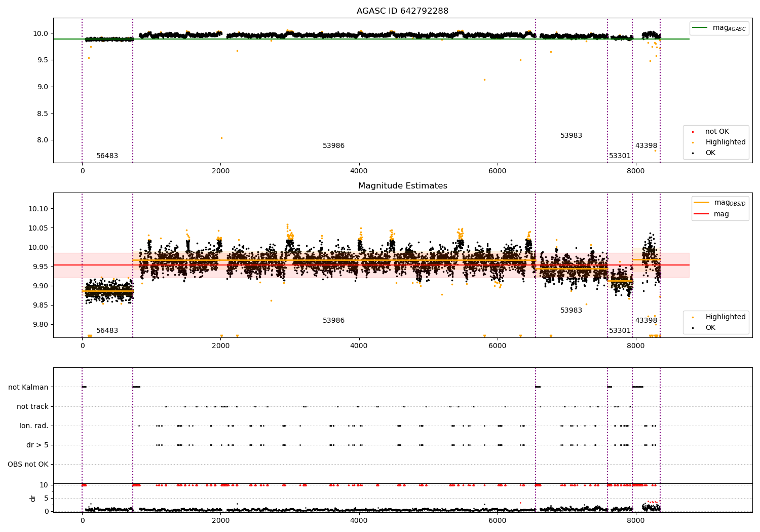Image resolution: width=760 pixels, height=532 pixels.
Task: Click 'OK' legend entry in Magnitude Estimates plot
Action: click(709, 328)
